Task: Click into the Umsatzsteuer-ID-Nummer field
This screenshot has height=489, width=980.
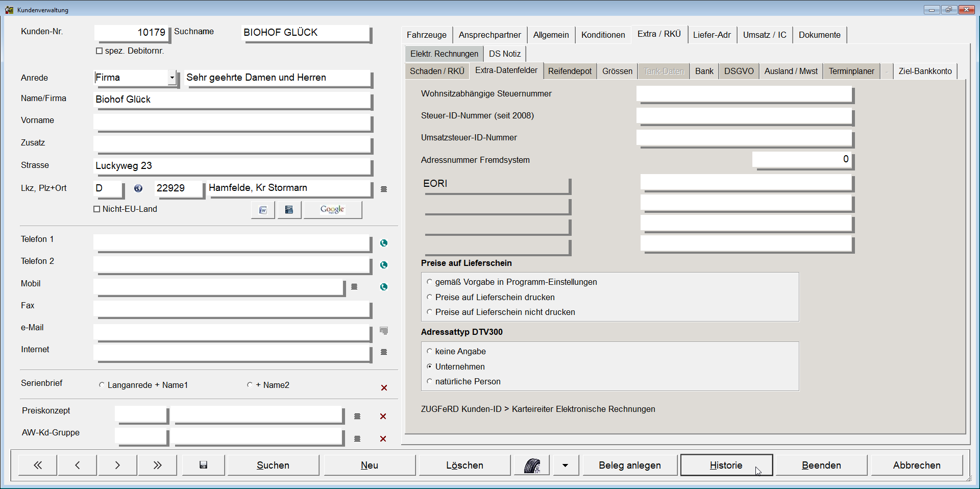Action: coord(744,138)
